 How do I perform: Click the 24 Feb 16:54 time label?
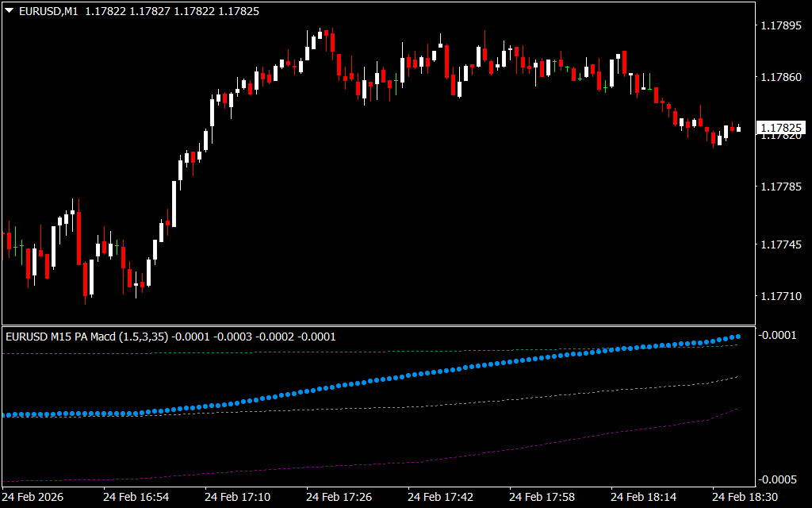136,497
